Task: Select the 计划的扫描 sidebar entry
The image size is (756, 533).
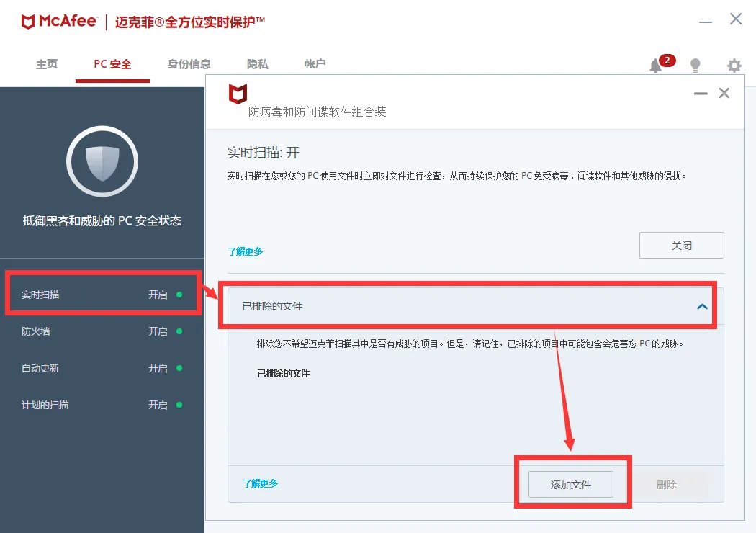Action: [86, 405]
